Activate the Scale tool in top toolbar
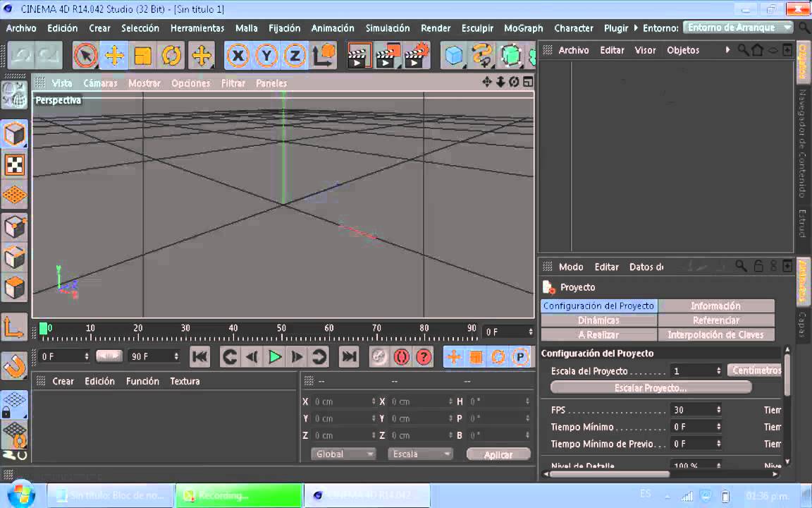This screenshot has width=812, height=508. 142,56
